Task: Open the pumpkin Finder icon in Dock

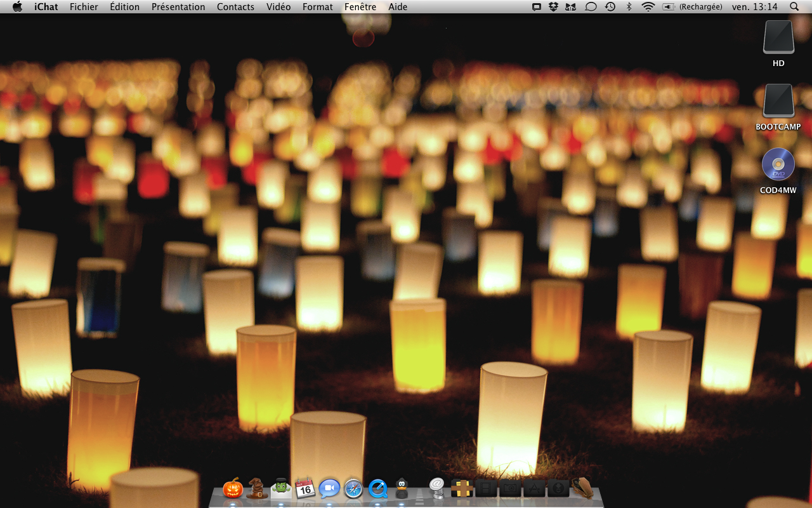Action: [x=233, y=488]
